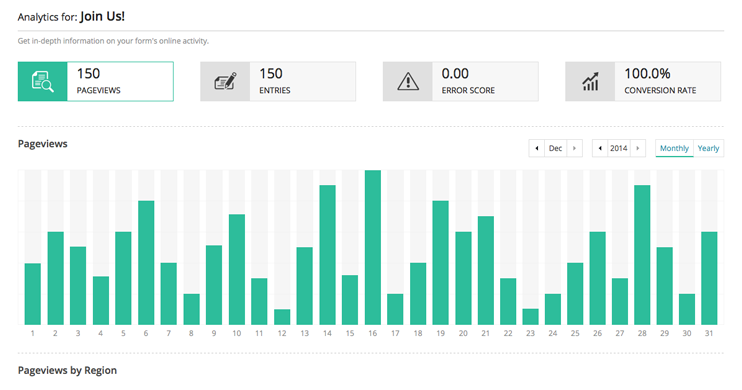Go to previous month arrow beside Dec

point(537,148)
